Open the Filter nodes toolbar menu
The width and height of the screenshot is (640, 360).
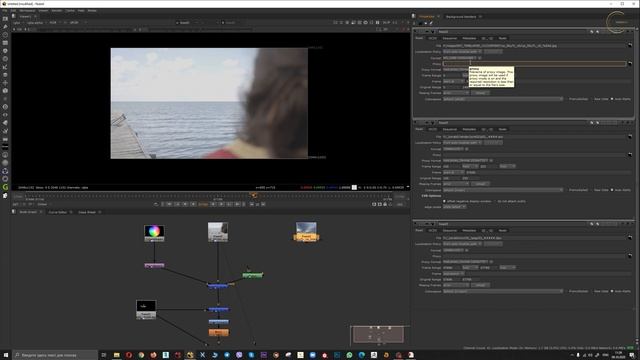(5, 59)
